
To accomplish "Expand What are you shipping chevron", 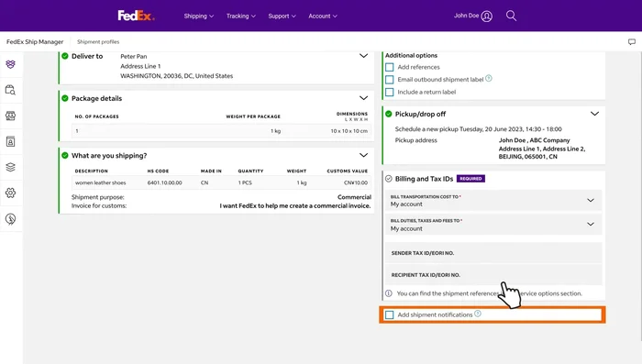I will pyautogui.click(x=363, y=155).
